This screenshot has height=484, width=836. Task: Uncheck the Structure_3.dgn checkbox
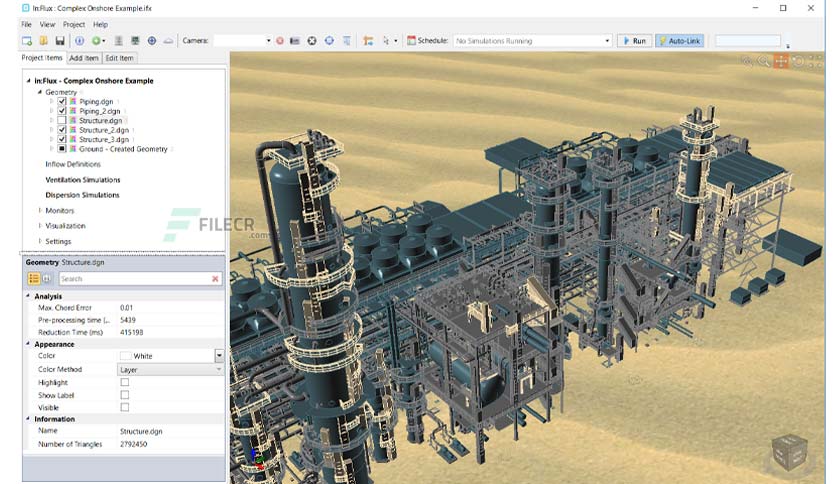(62, 139)
